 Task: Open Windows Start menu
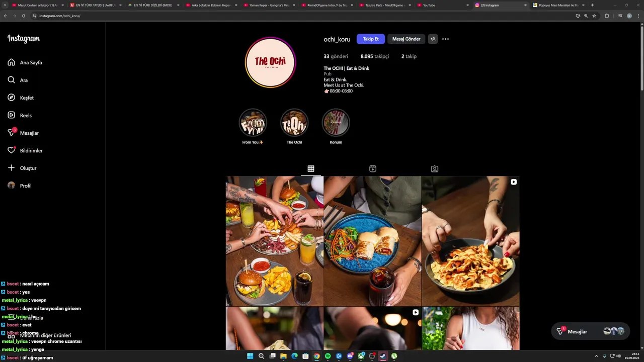click(250, 356)
